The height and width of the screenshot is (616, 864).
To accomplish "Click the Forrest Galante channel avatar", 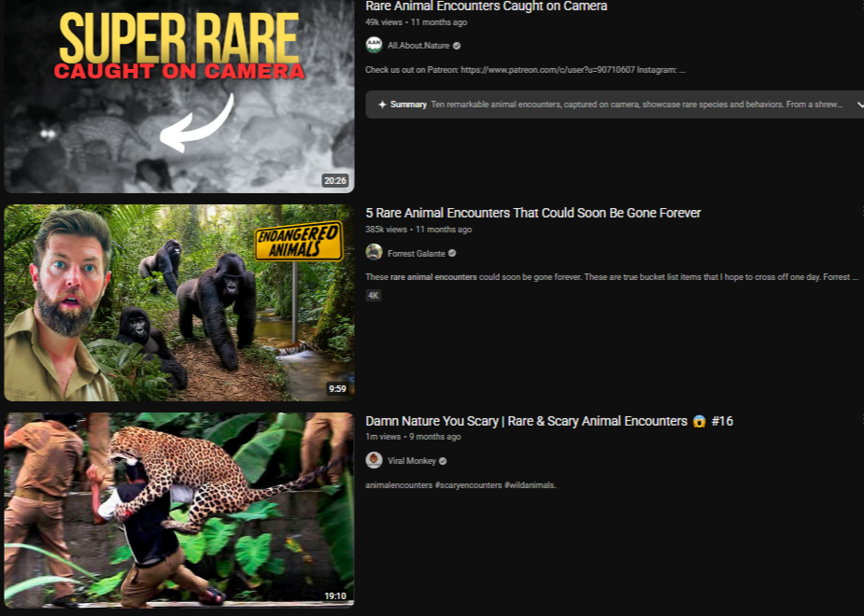I will (374, 252).
